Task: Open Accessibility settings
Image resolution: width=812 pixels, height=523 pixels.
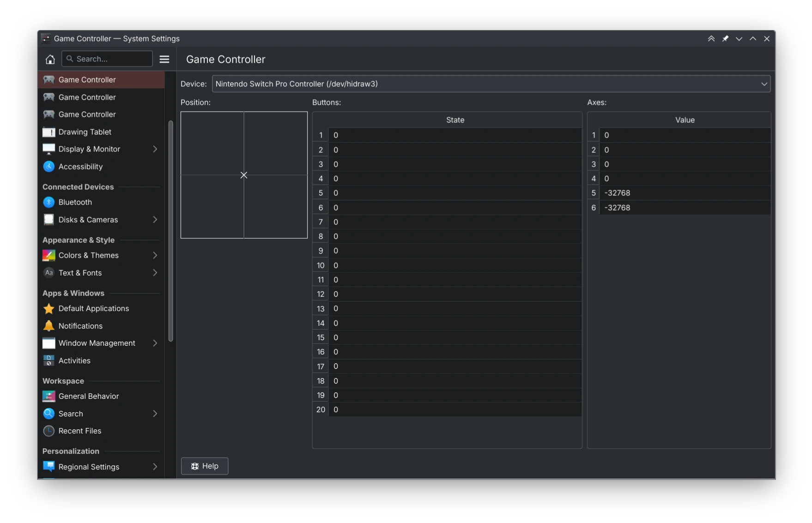Action: (101, 167)
